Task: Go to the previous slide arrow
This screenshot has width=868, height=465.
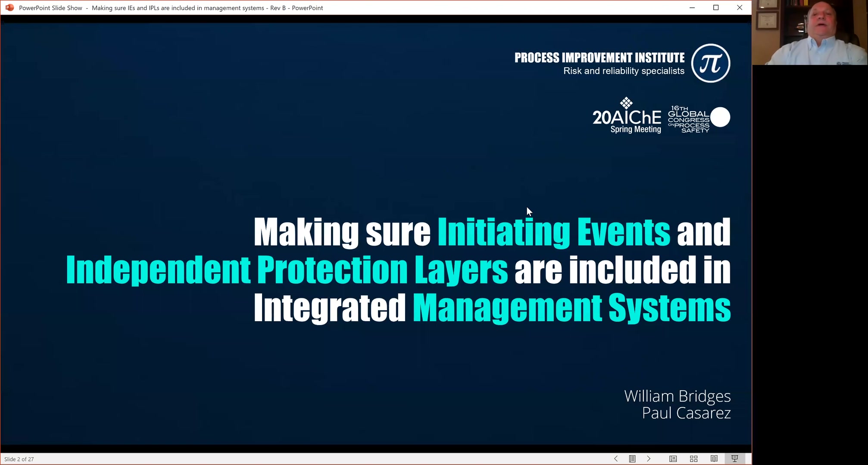Action: click(x=616, y=459)
